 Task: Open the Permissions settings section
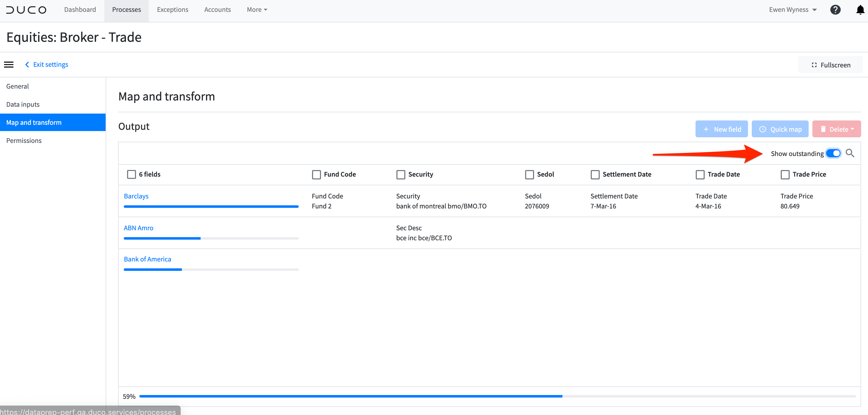coord(23,140)
